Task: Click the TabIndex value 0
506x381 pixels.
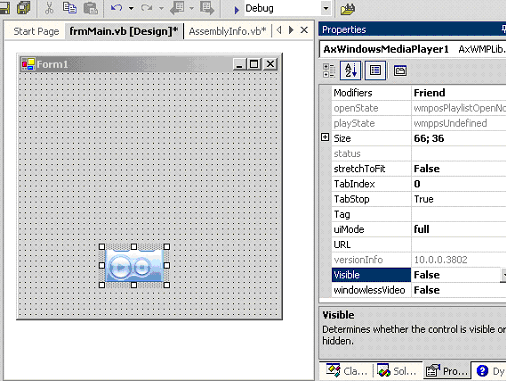Action: click(x=417, y=184)
